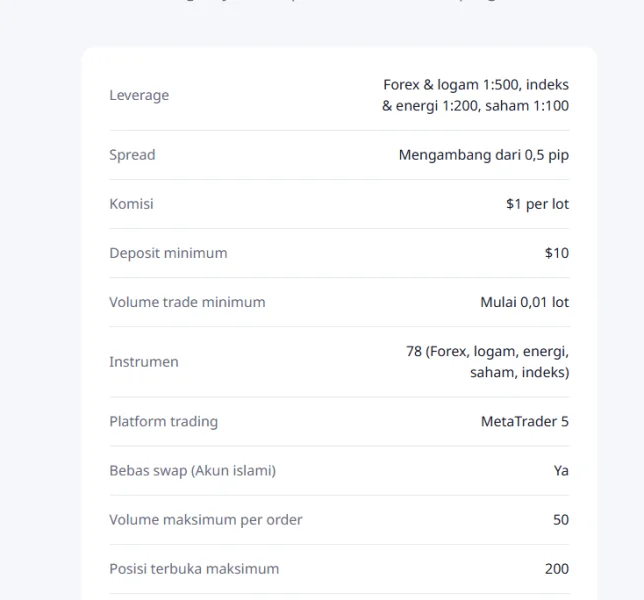644x600 pixels.
Task: Select the Ya swap-free value
Action: tap(561, 471)
